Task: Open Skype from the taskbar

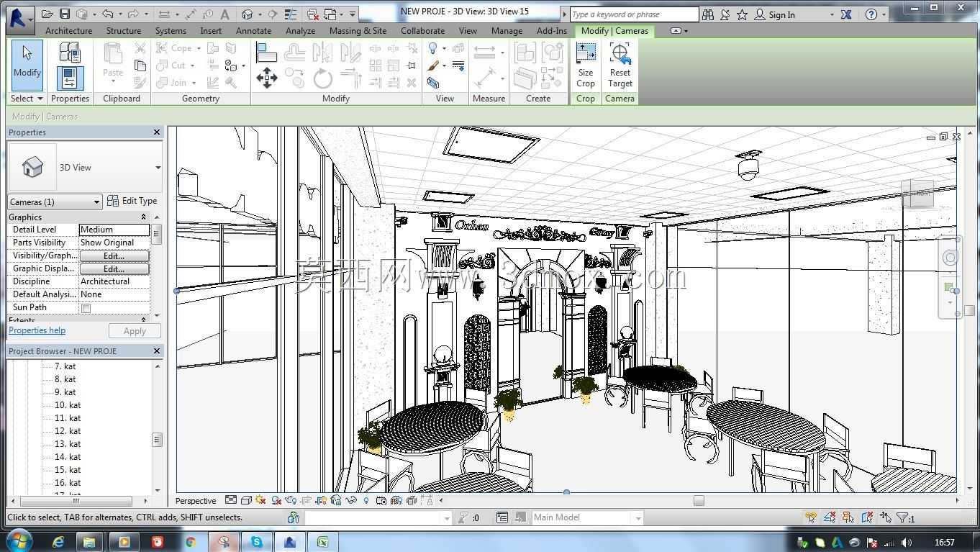Action: 257,542
